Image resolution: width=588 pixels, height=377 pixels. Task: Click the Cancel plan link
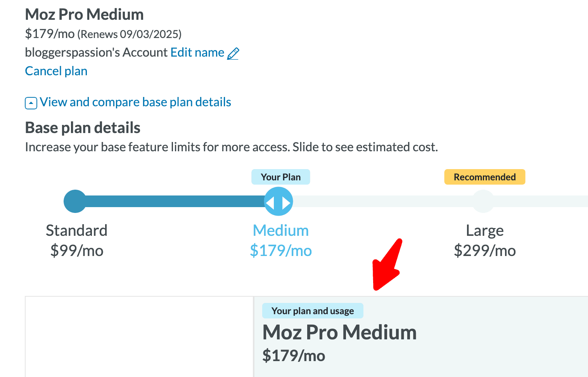[56, 71]
